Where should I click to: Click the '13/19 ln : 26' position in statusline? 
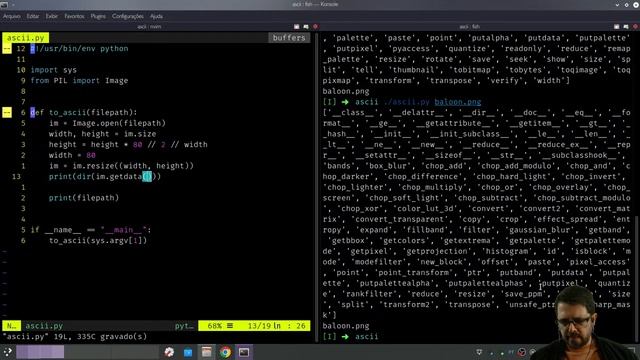click(276, 326)
